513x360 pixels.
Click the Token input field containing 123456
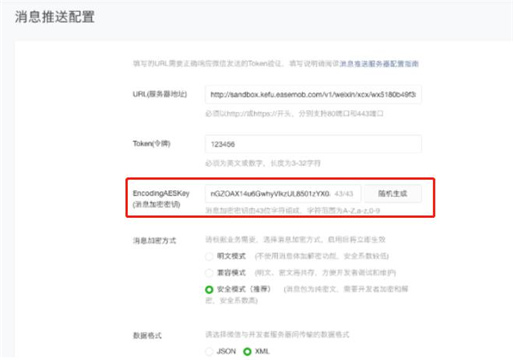pyautogui.click(x=313, y=144)
